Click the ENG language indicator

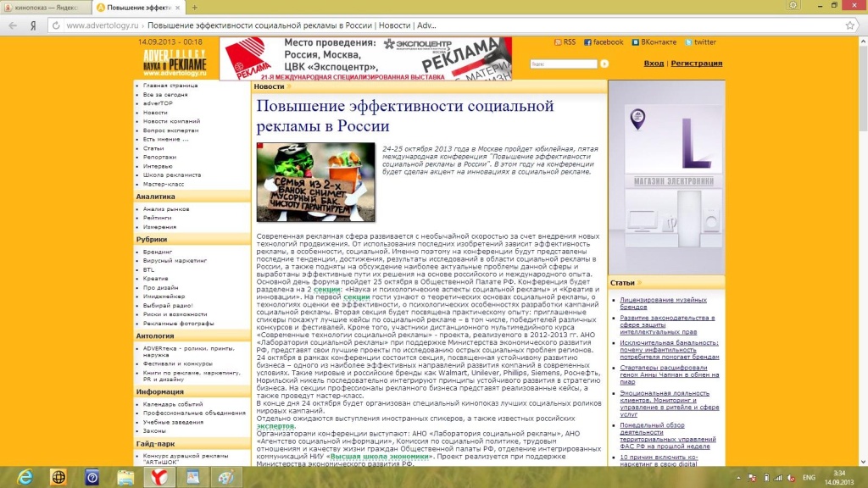[809, 478]
